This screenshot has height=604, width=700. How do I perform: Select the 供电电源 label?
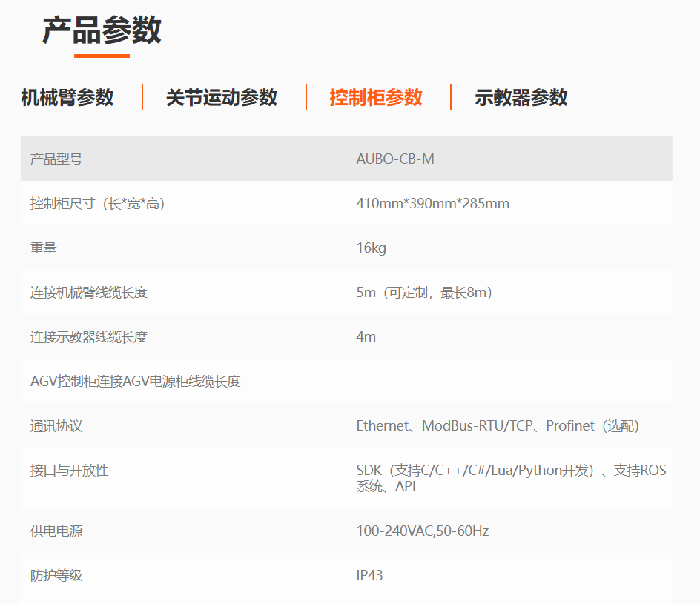[56, 531]
